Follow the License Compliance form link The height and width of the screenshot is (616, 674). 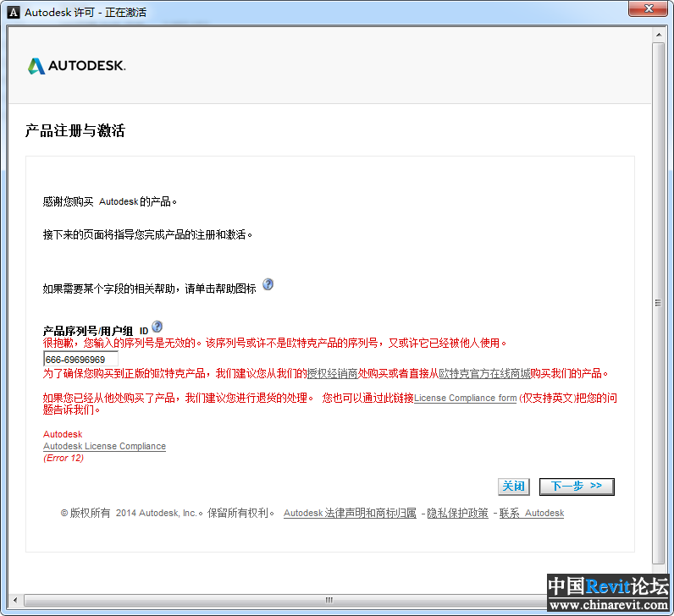coord(465,398)
